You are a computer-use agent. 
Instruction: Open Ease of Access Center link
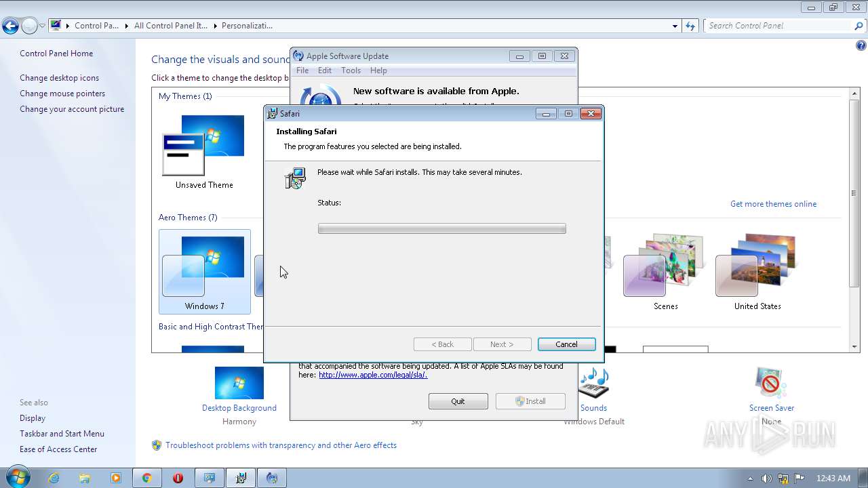click(x=58, y=449)
